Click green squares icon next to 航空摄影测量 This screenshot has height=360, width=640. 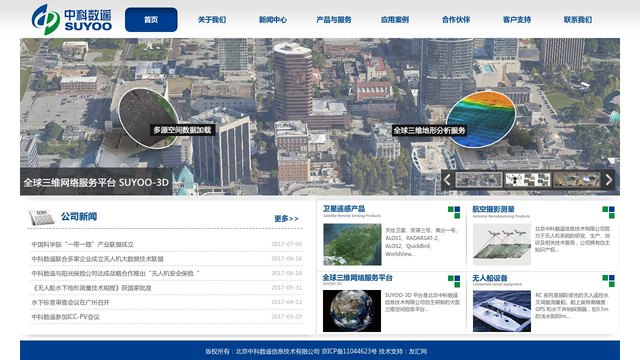point(608,212)
